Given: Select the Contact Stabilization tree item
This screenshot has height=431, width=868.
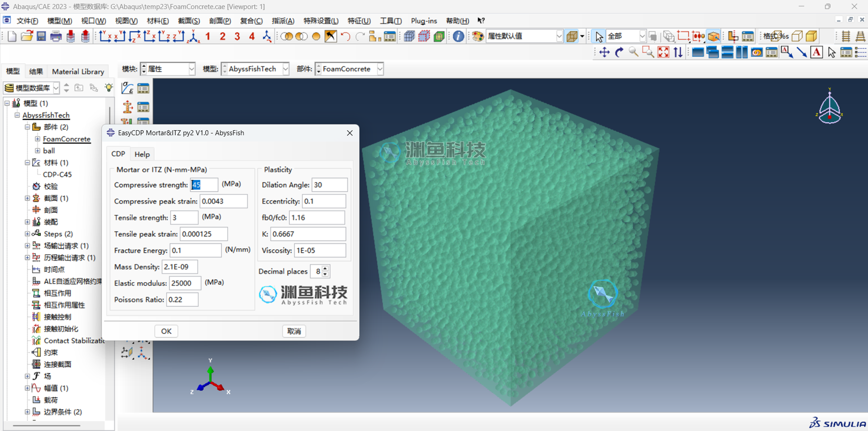Looking at the screenshot, I should 74,341.
